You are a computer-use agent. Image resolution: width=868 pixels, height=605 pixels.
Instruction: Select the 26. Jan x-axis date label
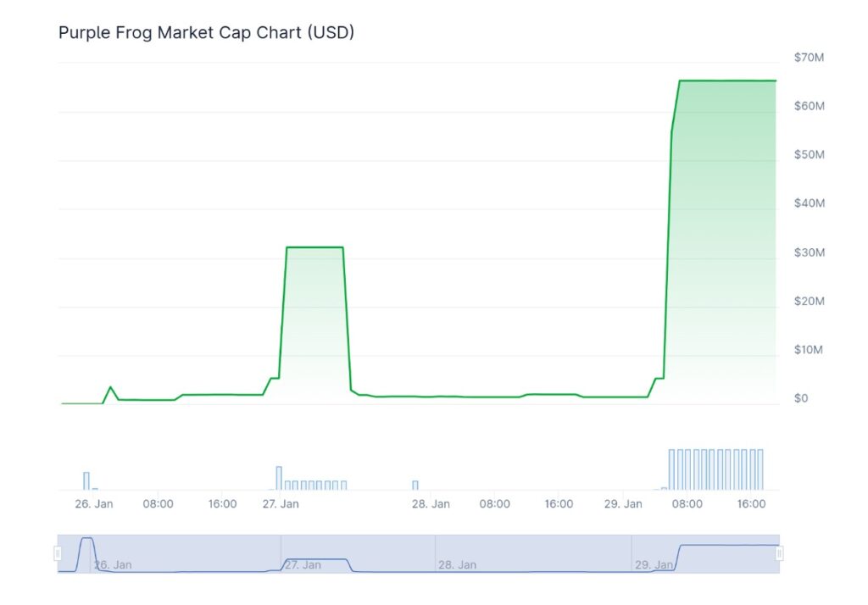point(93,503)
